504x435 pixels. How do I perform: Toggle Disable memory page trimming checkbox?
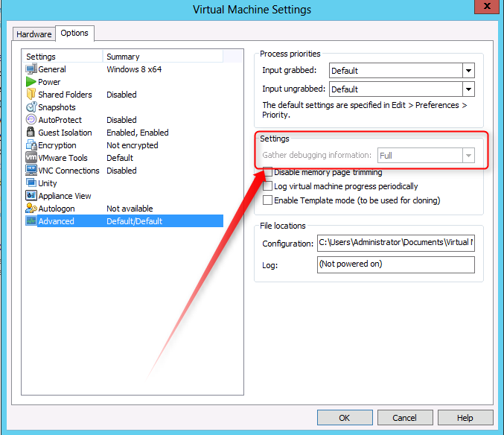[x=267, y=172]
